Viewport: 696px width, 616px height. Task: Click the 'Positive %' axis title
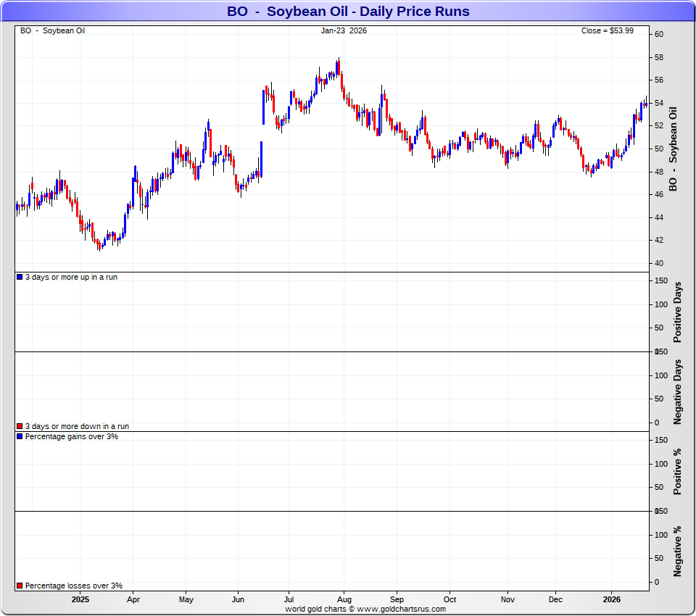(x=677, y=472)
